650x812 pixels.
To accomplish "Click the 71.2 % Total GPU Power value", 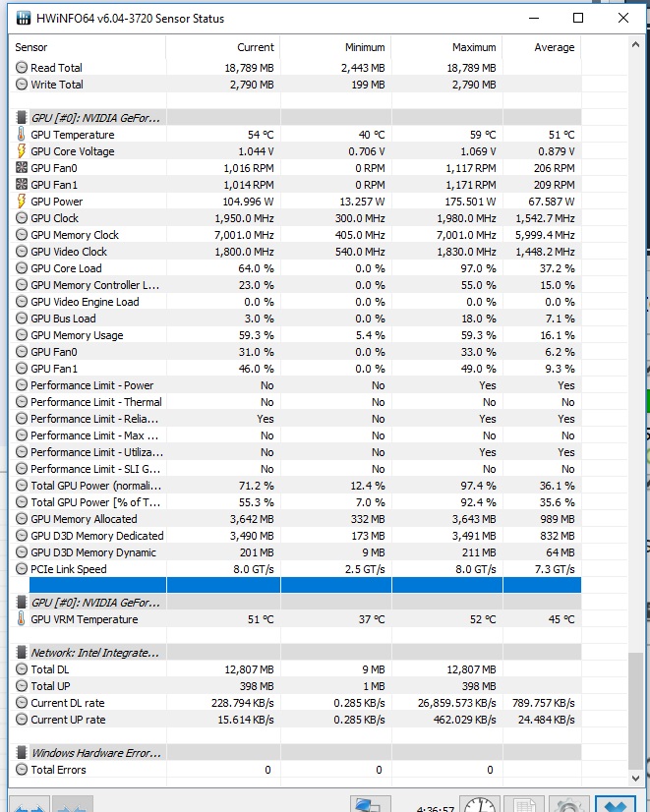I will tap(257, 486).
